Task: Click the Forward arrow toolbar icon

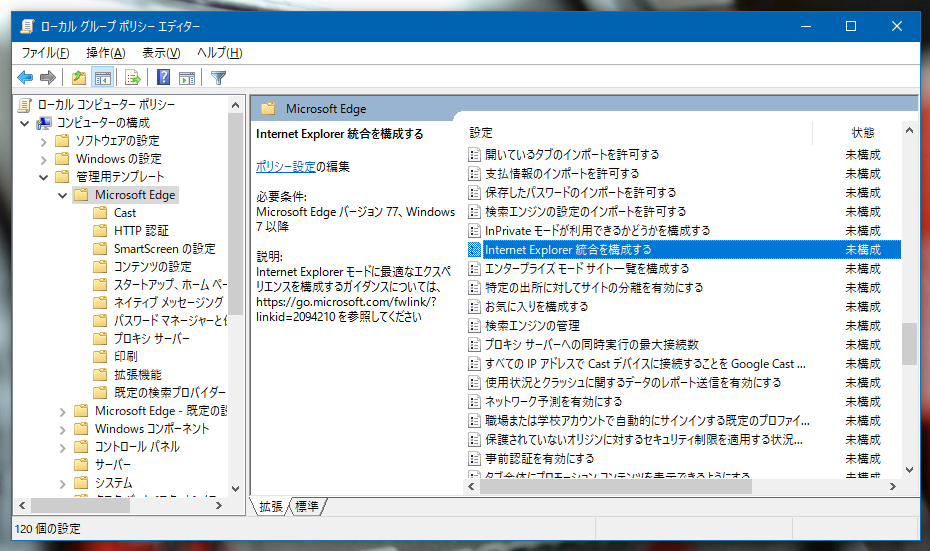Action: pos(47,77)
